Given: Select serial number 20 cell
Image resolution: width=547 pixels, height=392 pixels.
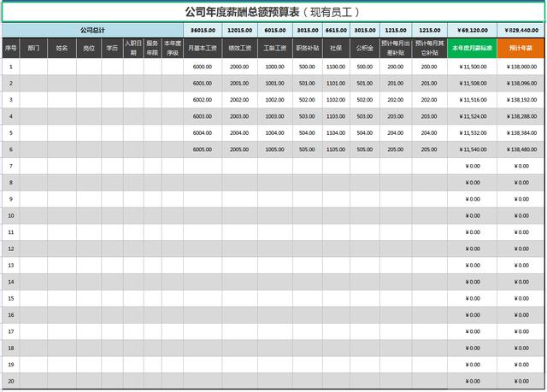Looking at the screenshot, I should point(11,381).
